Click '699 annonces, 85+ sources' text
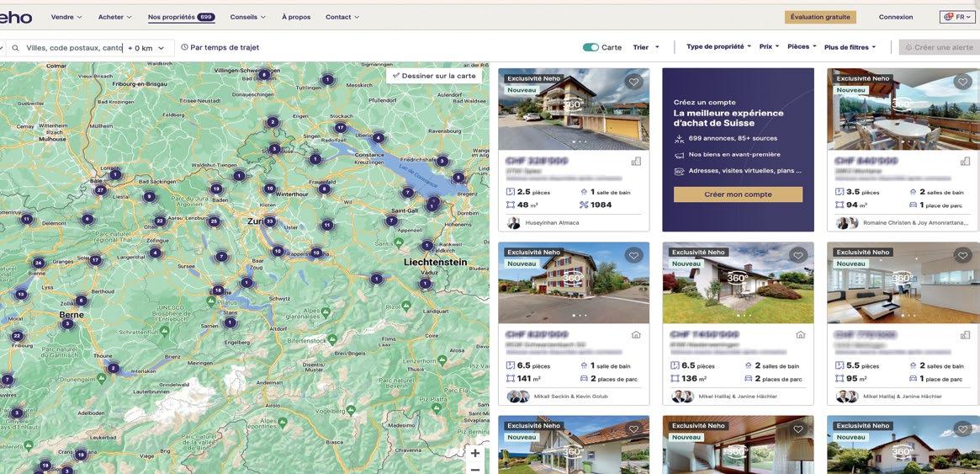Screen dimensions: 980x474 point(734,138)
